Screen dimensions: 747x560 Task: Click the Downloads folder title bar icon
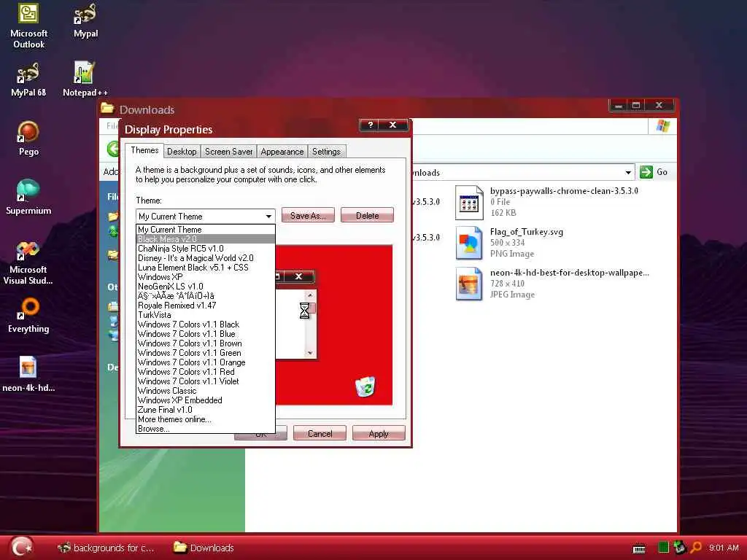(107, 109)
